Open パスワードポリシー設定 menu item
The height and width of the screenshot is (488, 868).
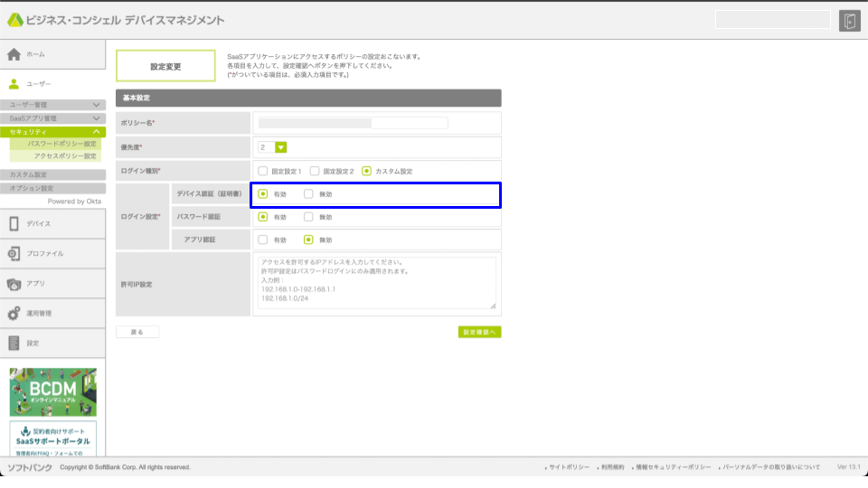[x=56, y=144]
